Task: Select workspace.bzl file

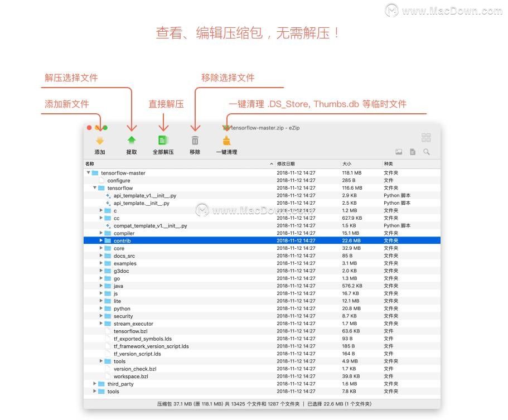Action: (262, 376)
